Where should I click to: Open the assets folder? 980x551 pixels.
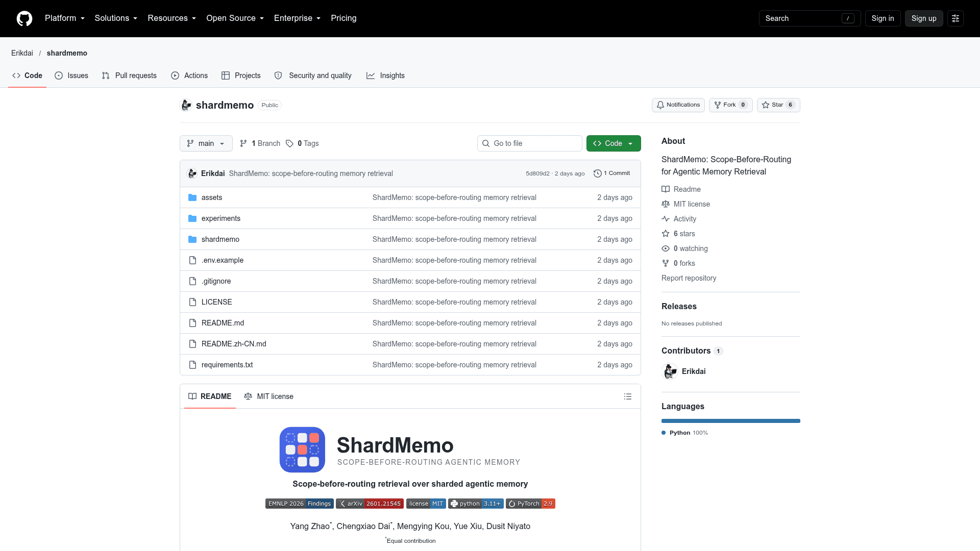coord(212,197)
